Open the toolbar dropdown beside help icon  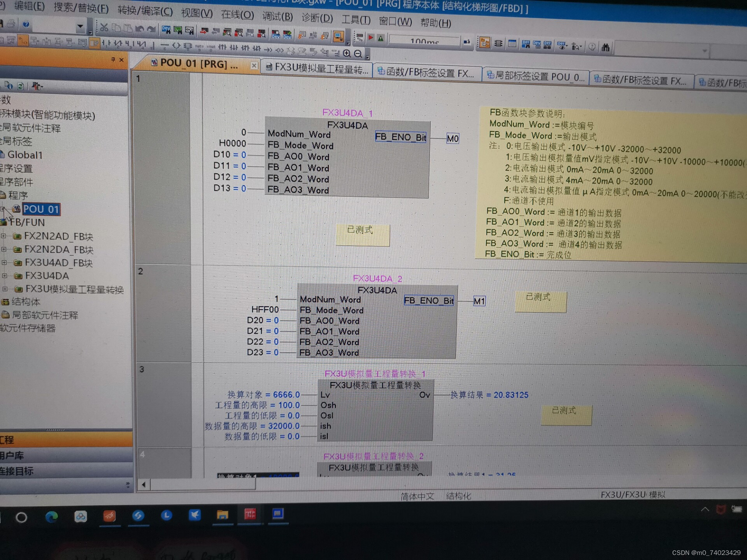pyautogui.click(x=80, y=26)
